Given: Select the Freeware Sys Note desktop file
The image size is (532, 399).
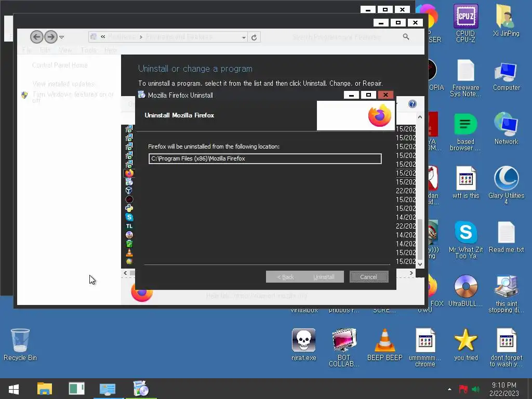Looking at the screenshot, I should (465, 78).
